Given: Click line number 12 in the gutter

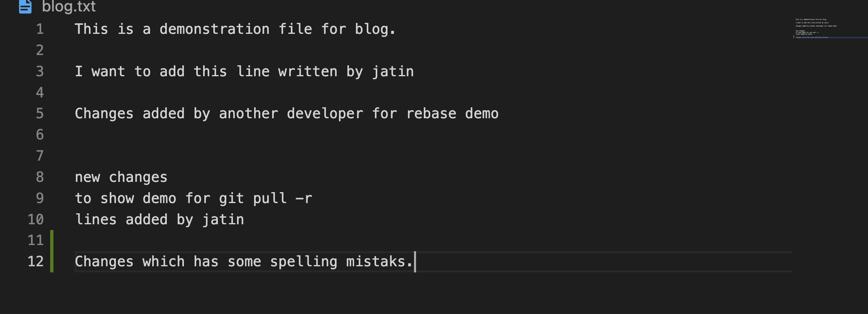Looking at the screenshot, I should 36,261.
